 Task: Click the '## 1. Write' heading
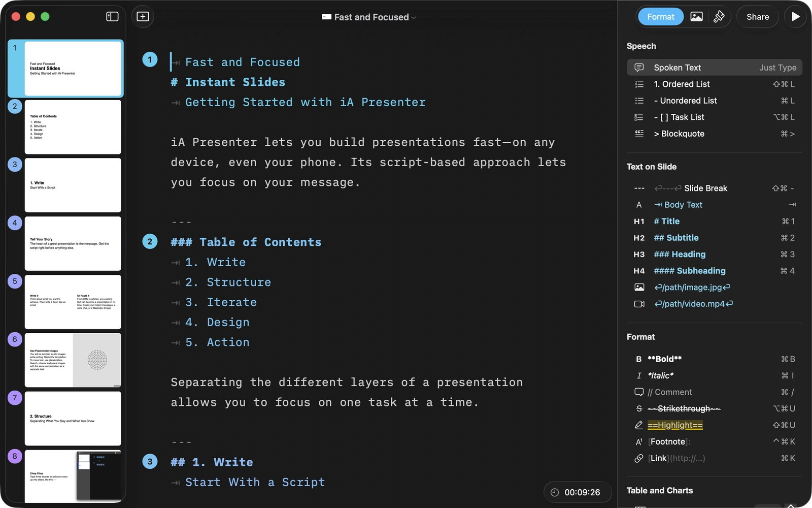tap(212, 462)
